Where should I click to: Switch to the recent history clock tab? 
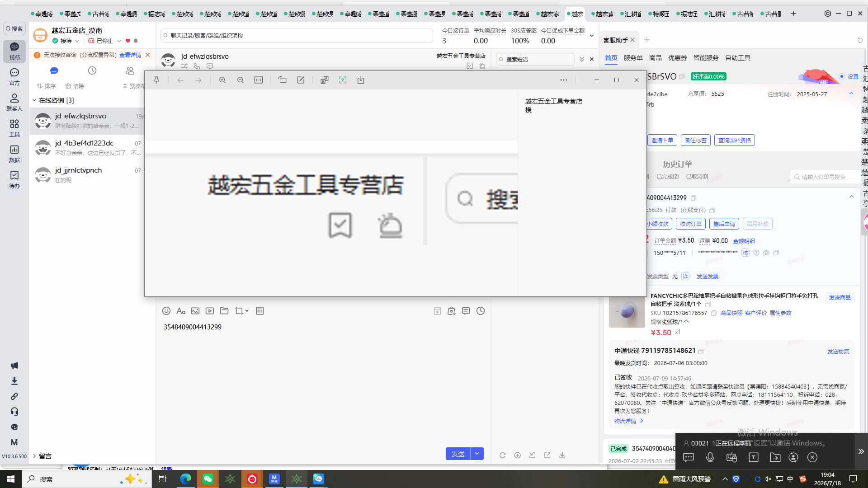coord(92,70)
